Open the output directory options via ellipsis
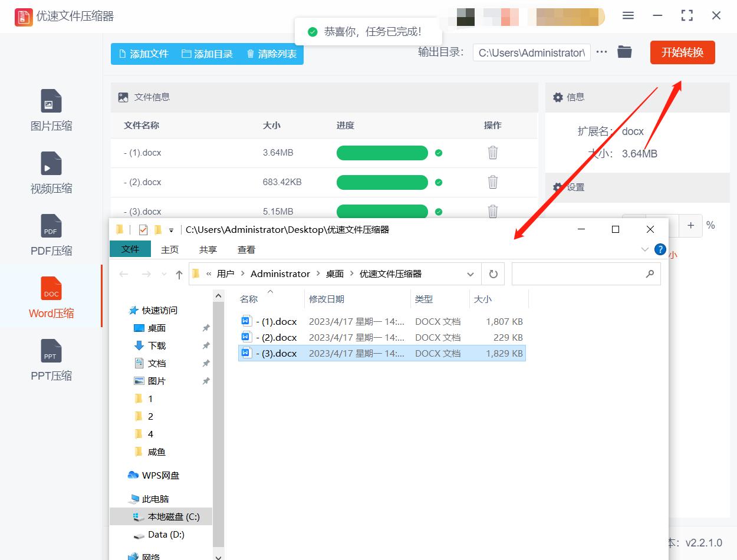737x560 pixels. [601, 52]
